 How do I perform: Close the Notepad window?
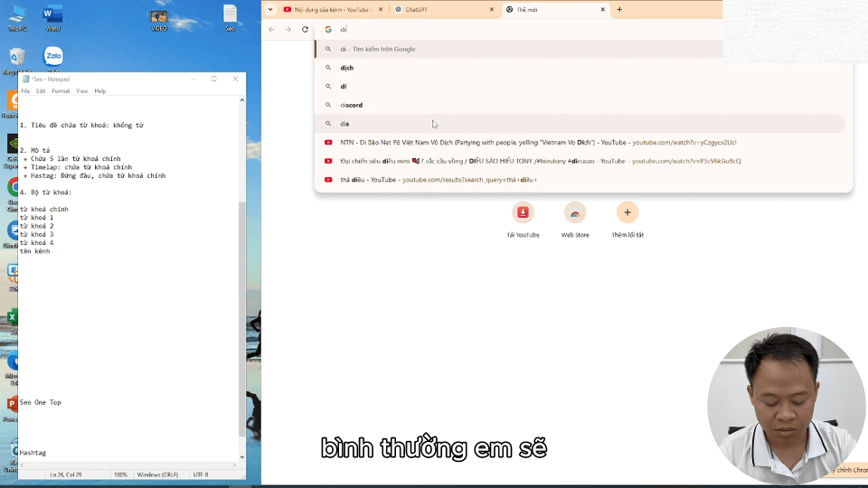[x=235, y=80]
